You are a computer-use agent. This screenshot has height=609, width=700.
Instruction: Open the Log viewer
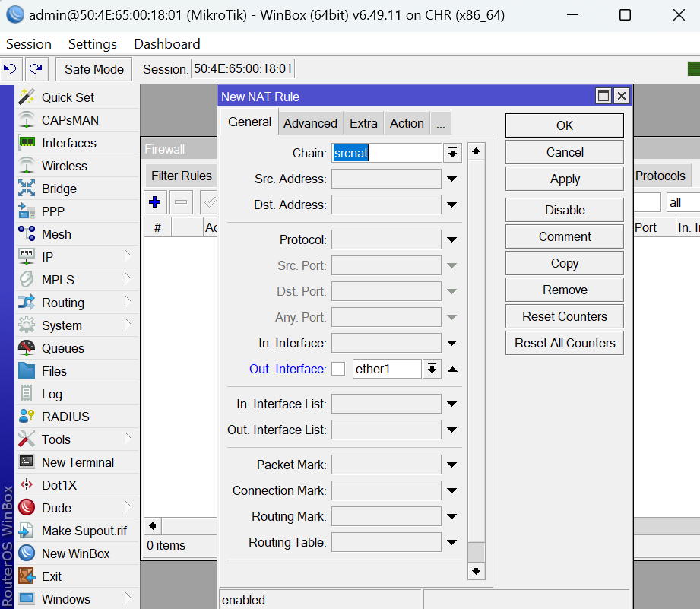pos(77,394)
